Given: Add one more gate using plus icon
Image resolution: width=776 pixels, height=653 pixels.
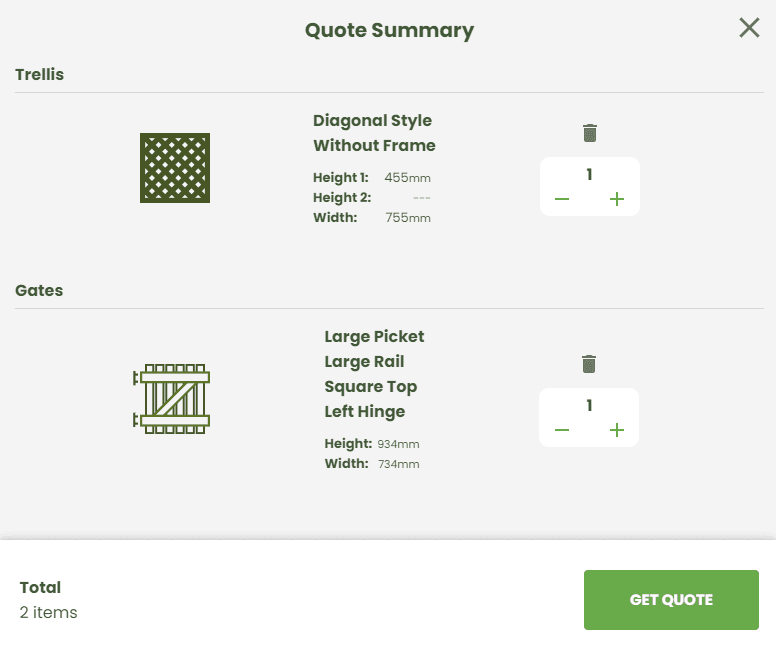Looking at the screenshot, I should pos(617,430).
